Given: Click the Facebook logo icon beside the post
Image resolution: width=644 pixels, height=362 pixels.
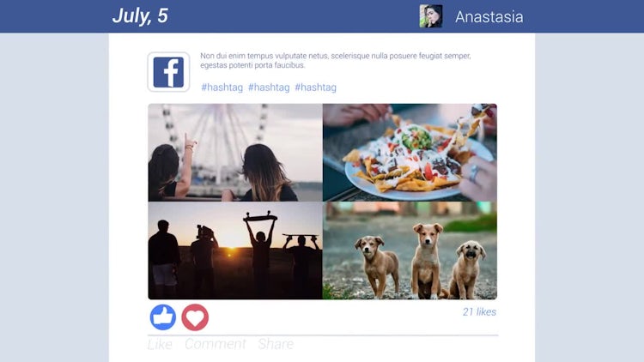Looking at the screenshot, I should 168,72.
